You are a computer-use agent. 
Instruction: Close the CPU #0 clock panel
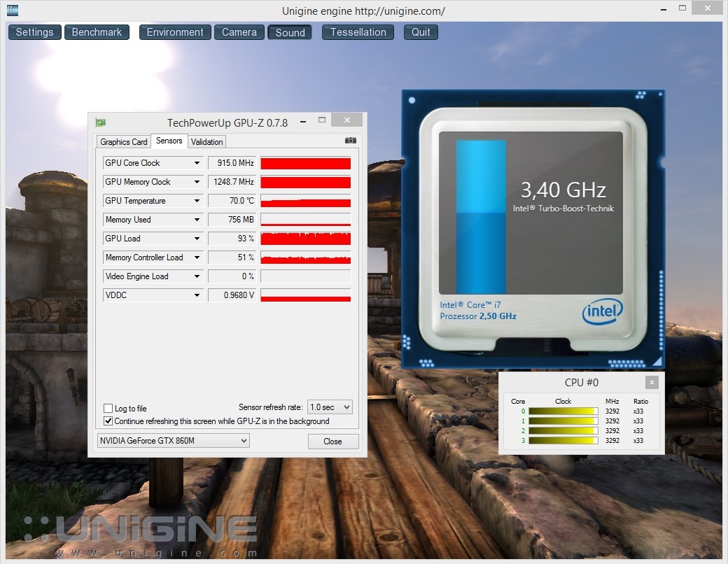[x=652, y=383]
